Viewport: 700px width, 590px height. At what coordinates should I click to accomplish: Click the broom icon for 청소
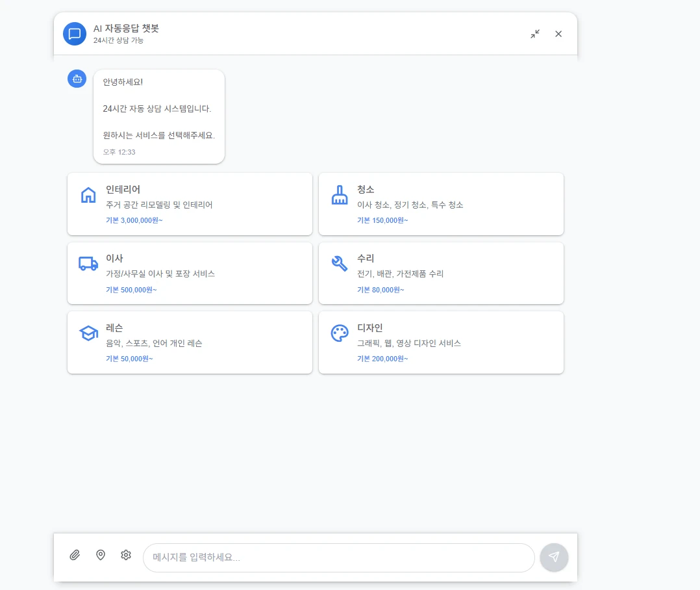tap(340, 195)
